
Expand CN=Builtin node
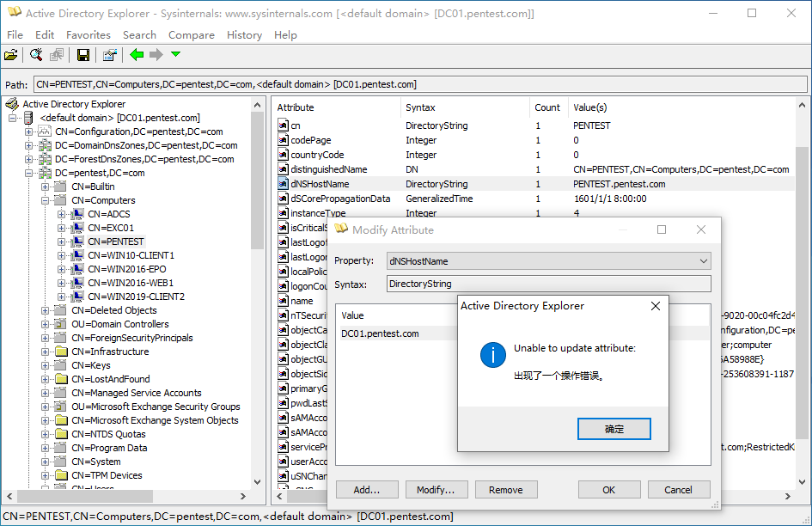[x=45, y=187]
